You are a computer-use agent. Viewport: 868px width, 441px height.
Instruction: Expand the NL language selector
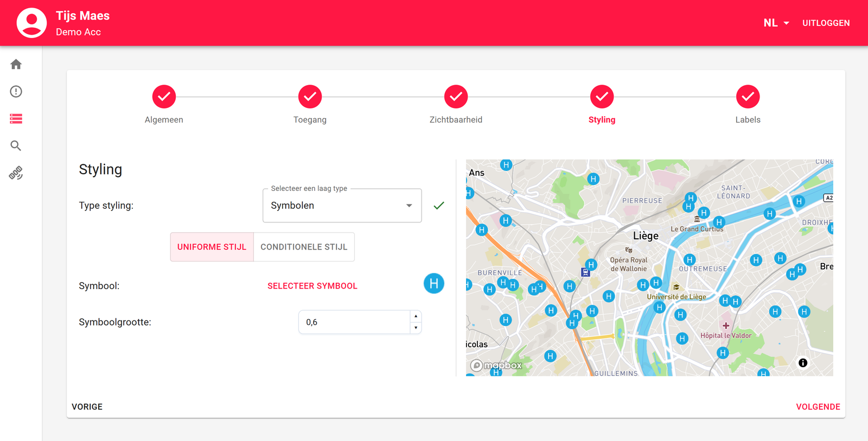tap(776, 23)
